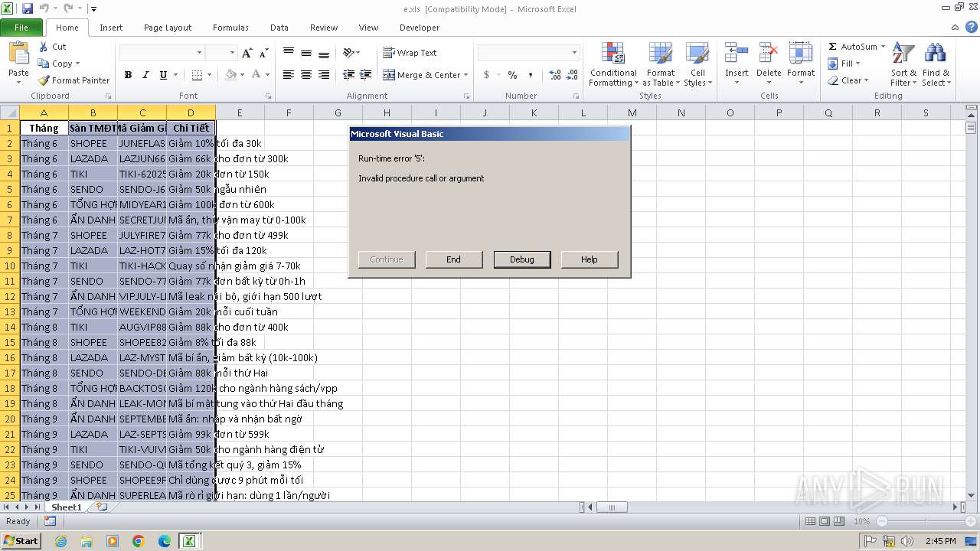Click the Middle Align icon
The height and width of the screenshot is (551, 980).
[306, 53]
